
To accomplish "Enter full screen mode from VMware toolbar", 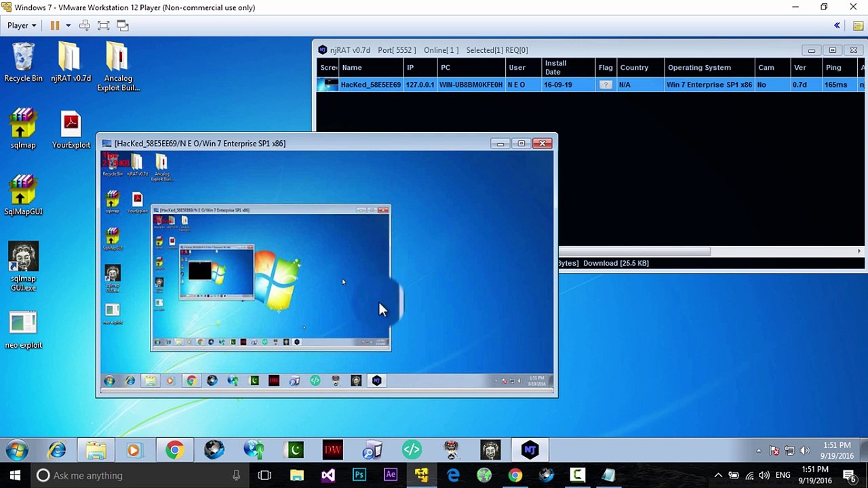I will pos(104,26).
